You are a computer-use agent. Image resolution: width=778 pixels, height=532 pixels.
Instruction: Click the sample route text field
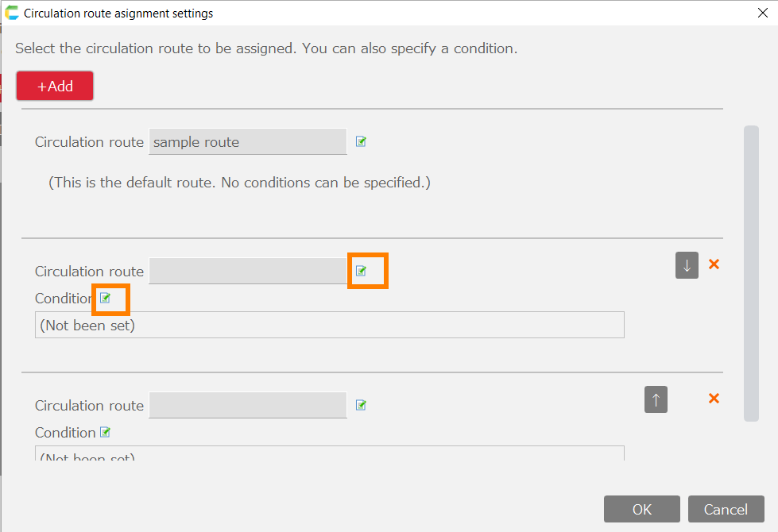coord(247,142)
